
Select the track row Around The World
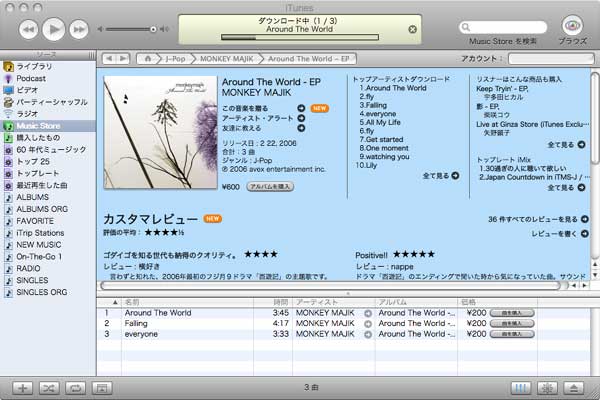tap(343, 313)
